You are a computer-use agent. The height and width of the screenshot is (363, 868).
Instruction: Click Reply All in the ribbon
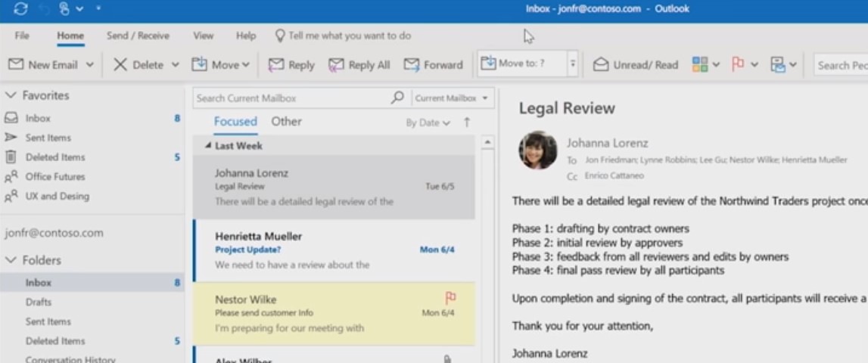click(359, 65)
